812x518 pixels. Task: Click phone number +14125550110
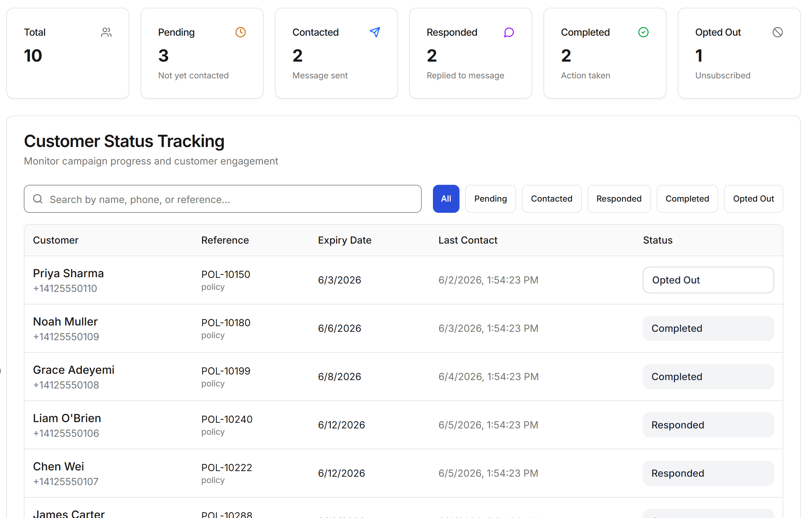tap(65, 288)
